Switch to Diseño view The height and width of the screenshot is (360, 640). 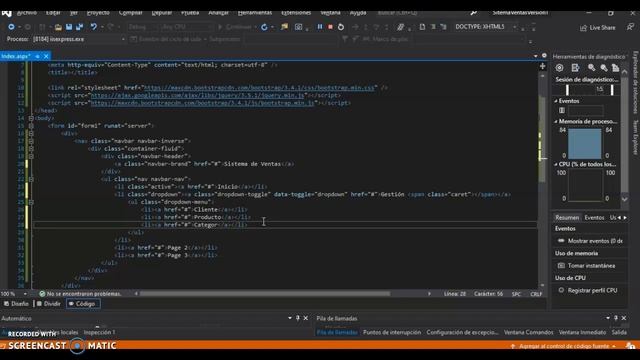click(x=16, y=304)
